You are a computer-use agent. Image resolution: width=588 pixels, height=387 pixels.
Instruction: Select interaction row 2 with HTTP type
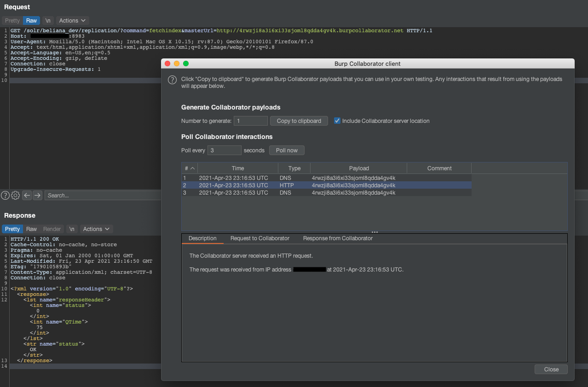pos(326,185)
